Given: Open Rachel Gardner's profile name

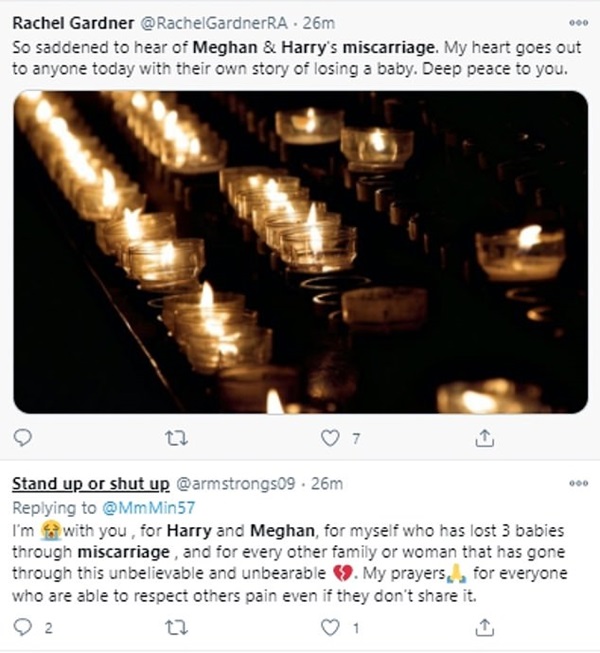Looking at the screenshot, I should 66,24.
